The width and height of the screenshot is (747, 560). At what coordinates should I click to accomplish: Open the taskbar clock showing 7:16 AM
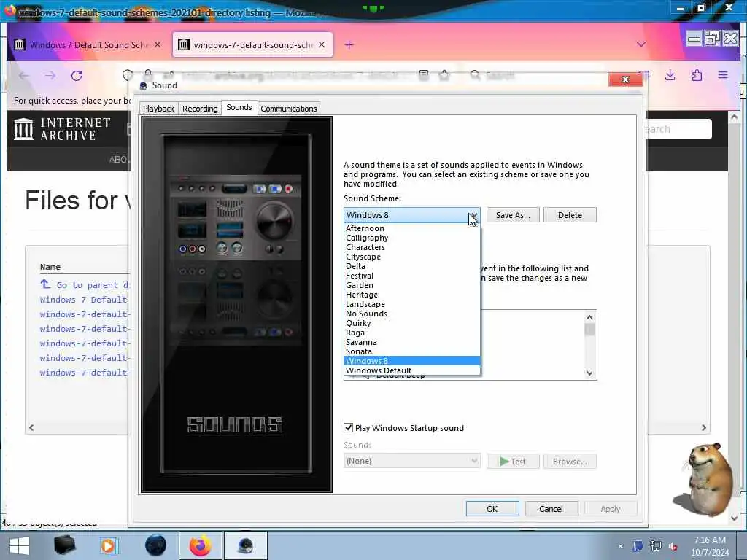pyautogui.click(x=709, y=546)
